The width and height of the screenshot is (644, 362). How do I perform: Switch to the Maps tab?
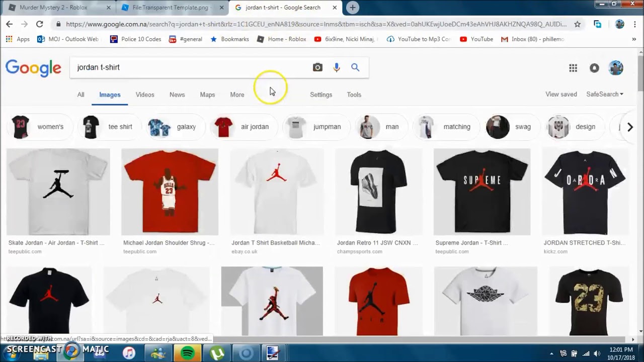coord(207,95)
